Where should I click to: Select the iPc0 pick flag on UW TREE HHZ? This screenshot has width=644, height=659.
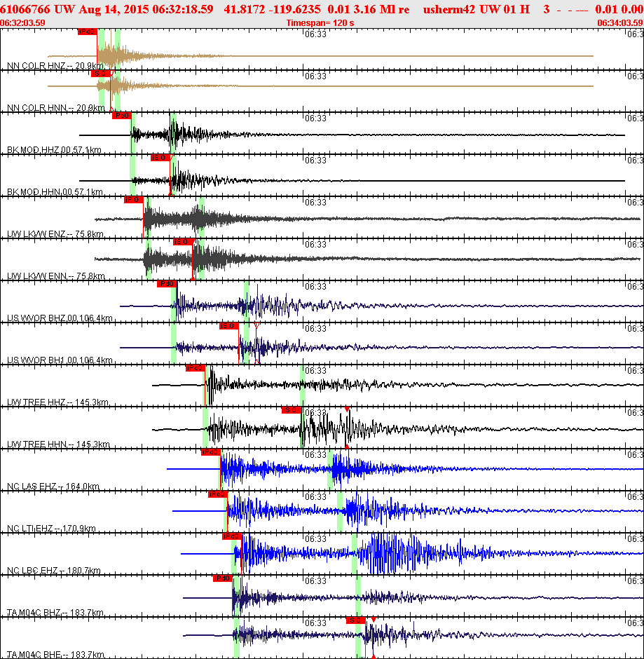[x=196, y=368]
